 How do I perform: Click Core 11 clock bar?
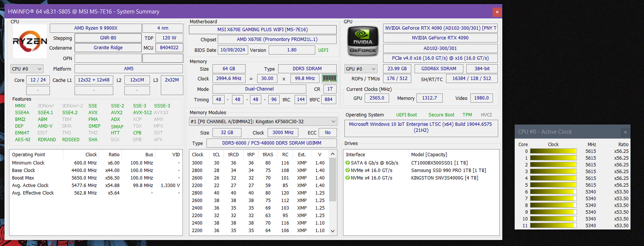(553, 226)
